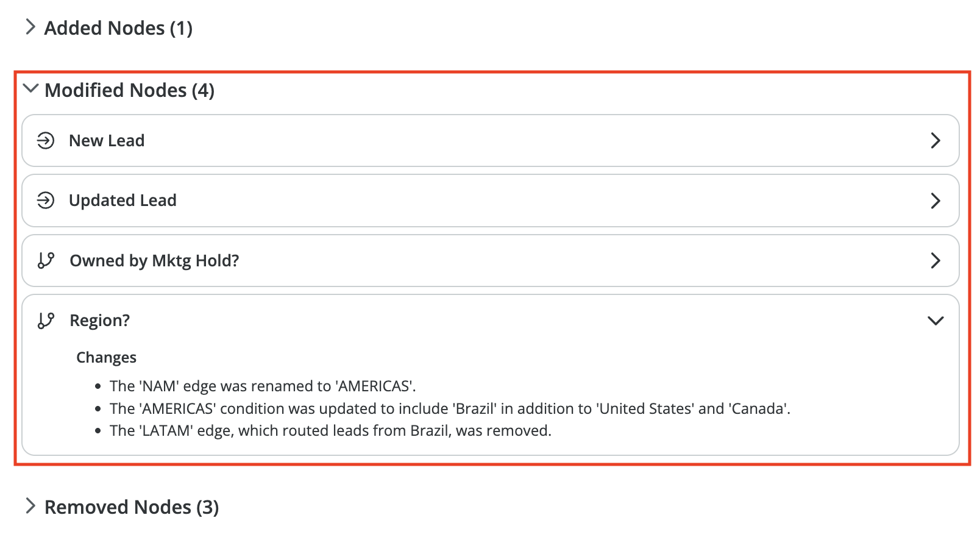Click the trigger icon beside New Lead
The height and width of the screenshot is (540, 980).
46,141
